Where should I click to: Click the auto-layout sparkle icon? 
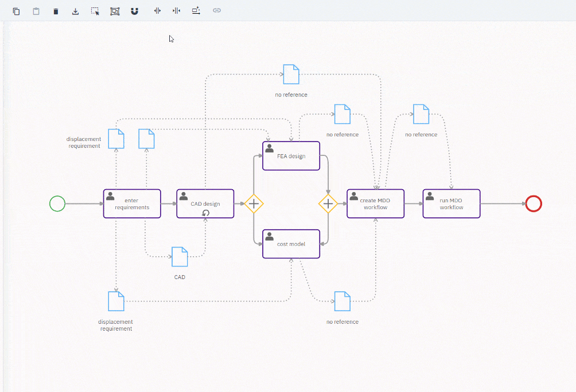[x=196, y=11]
